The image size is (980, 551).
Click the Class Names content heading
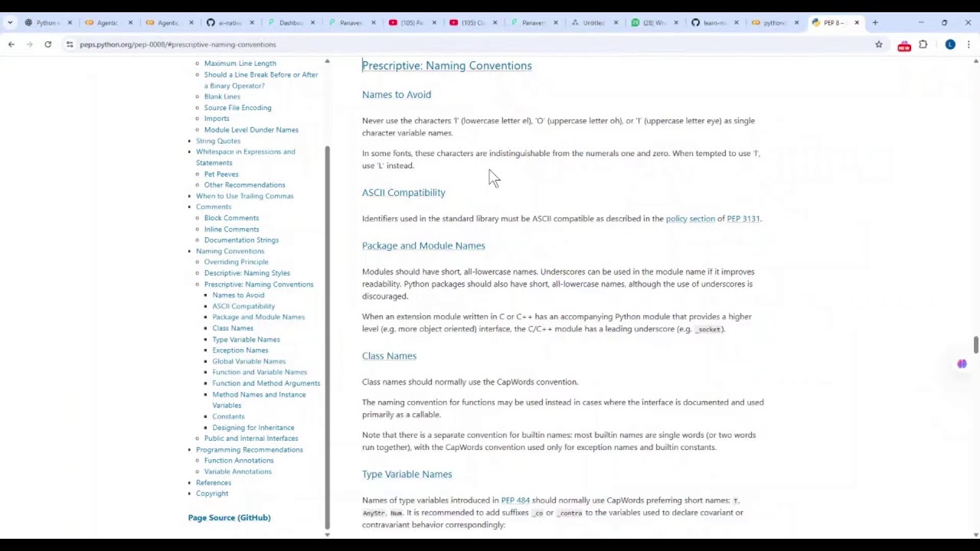(389, 356)
